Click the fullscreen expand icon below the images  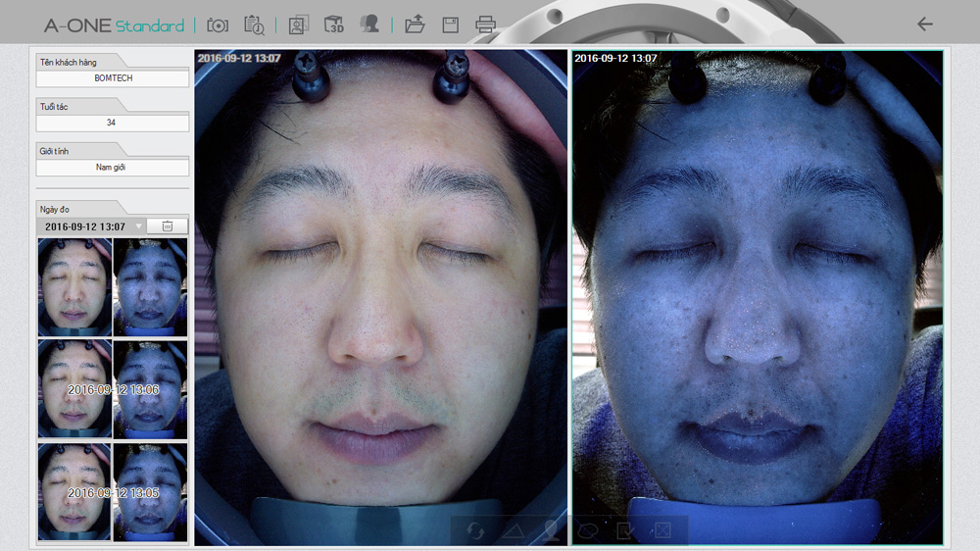click(x=662, y=530)
